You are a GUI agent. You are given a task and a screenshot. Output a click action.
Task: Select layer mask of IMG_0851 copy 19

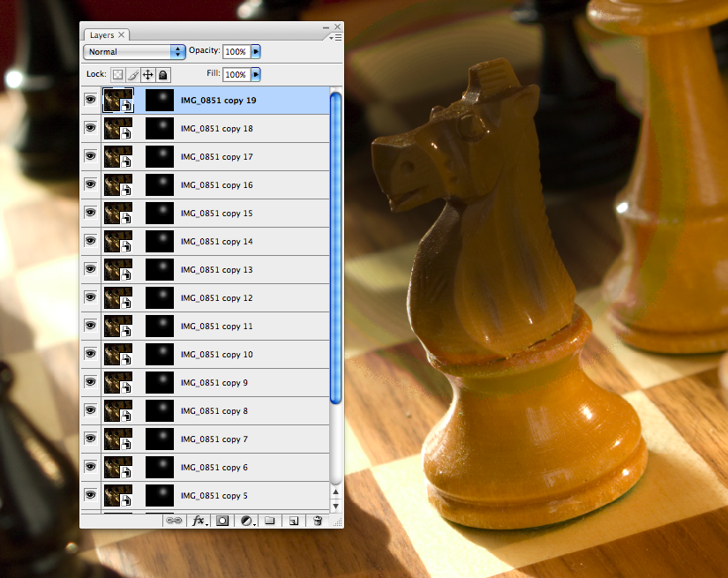160,101
